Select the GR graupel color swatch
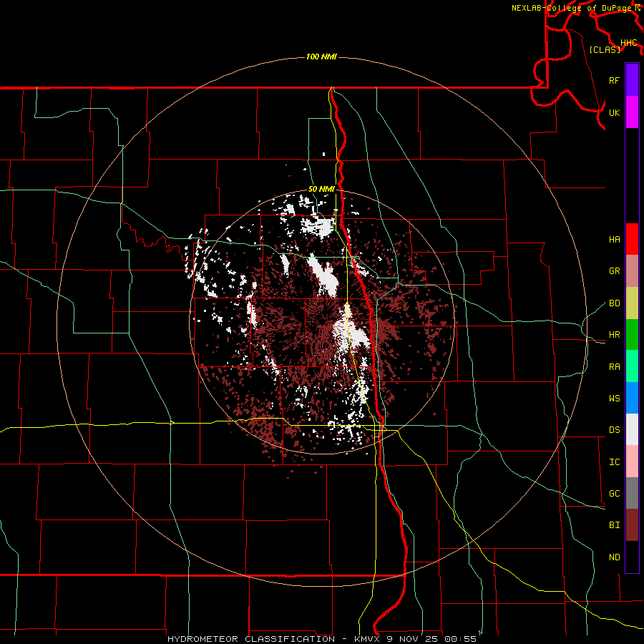 (x=632, y=270)
